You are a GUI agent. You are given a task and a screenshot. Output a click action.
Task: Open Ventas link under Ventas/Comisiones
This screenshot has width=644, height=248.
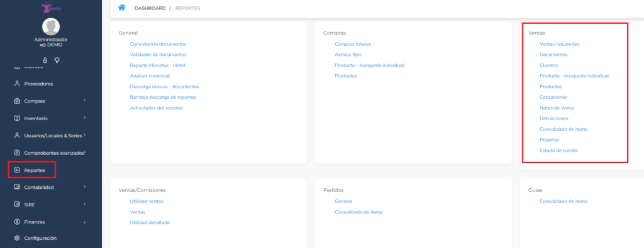138,212
